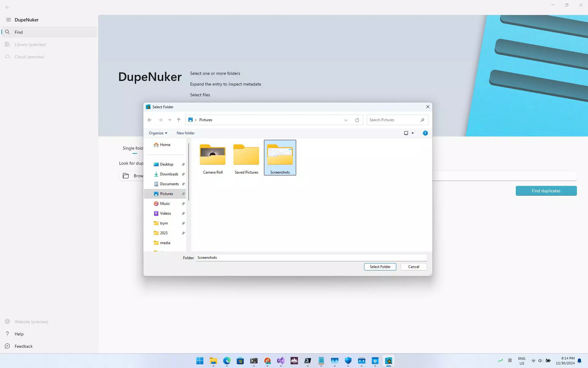Click the pin icon next to Desktop
This screenshot has height=368, width=588.
[x=183, y=164]
